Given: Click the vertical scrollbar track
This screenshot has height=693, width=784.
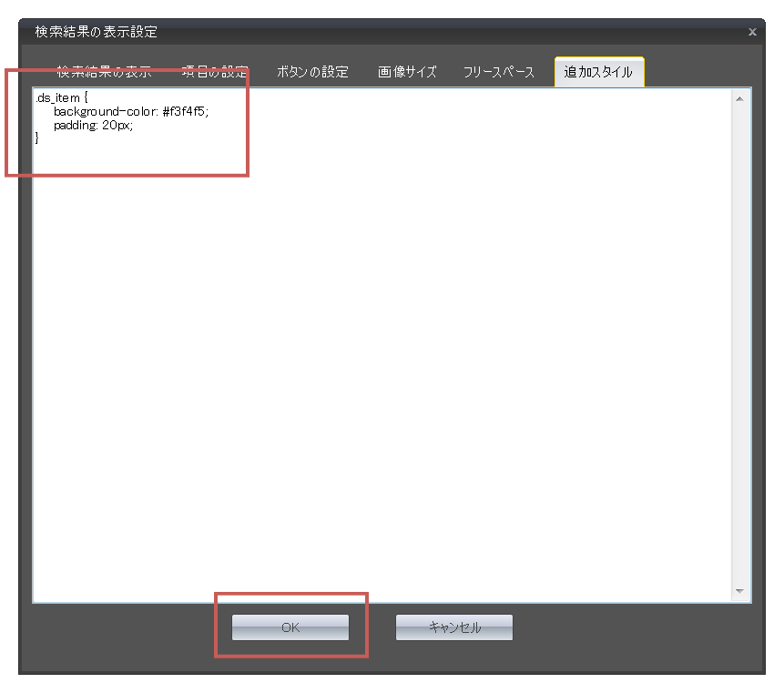Looking at the screenshot, I should 738,346.
